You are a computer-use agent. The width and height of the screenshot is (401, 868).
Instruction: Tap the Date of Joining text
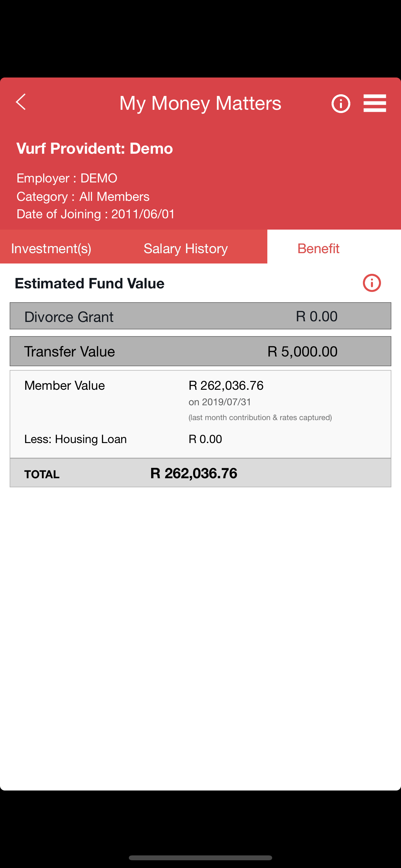pyautogui.click(x=96, y=214)
